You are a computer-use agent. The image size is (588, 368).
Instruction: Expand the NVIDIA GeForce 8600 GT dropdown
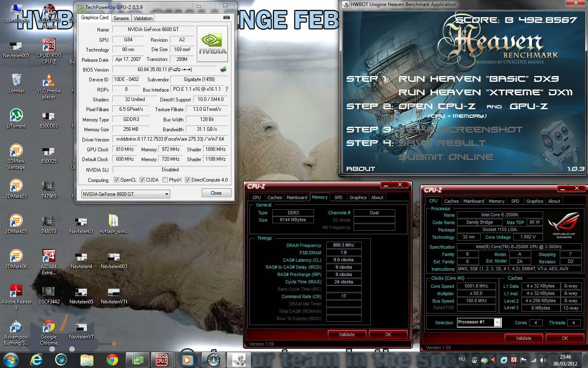(x=126, y=194)
